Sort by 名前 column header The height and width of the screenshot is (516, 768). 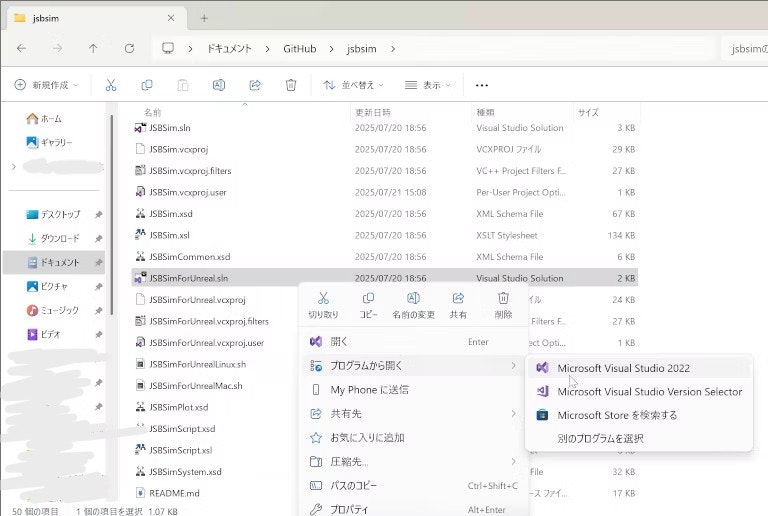coord(152,113)
